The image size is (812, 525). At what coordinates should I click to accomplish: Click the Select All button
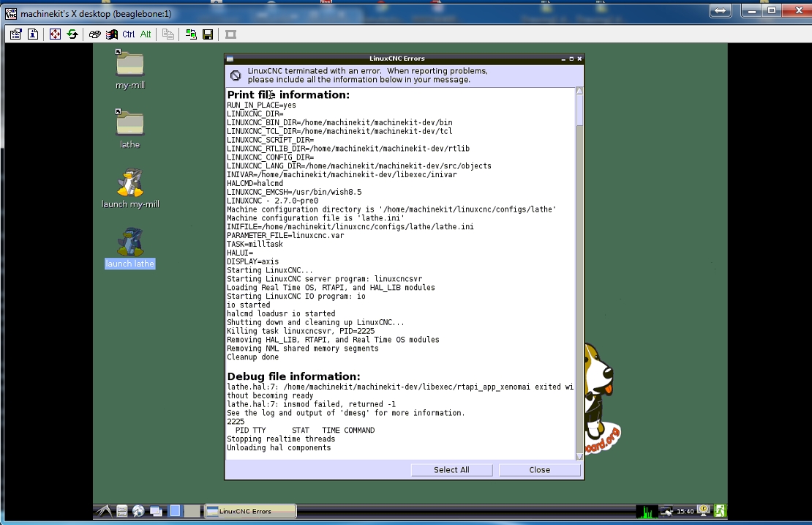pos(451,469)
